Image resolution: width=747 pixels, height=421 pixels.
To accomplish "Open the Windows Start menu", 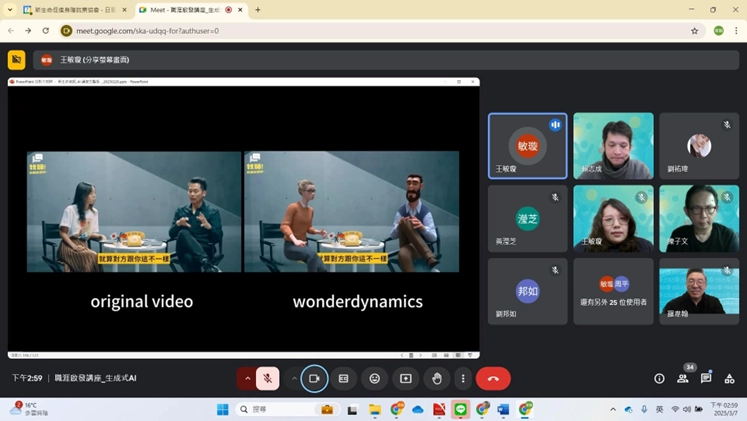I will tap(222, 409).
